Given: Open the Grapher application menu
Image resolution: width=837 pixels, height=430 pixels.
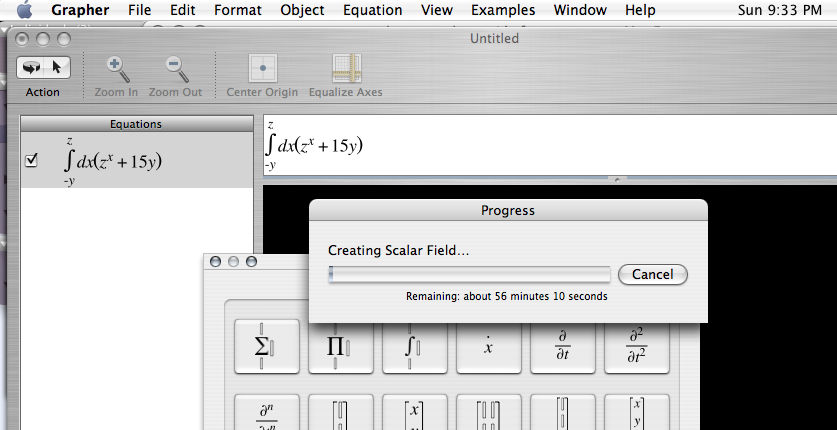Looking at the screenshot, I should click(x=80, y=10).
